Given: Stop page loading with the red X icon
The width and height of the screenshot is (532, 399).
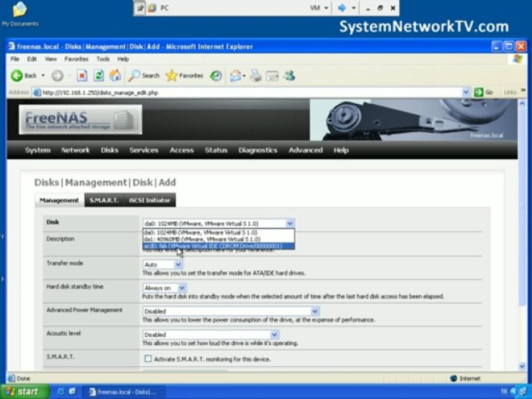Looking at the screenshot, I should click(82, 76).
